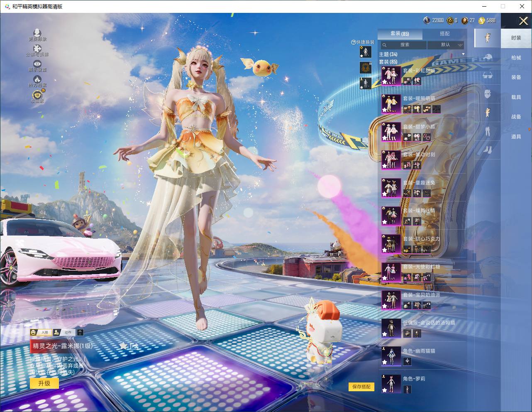Click first piece icon under 会说话的汤姆猫
Image resolution: width=532 pixels, height=412 pixels.
pos(407,334)
